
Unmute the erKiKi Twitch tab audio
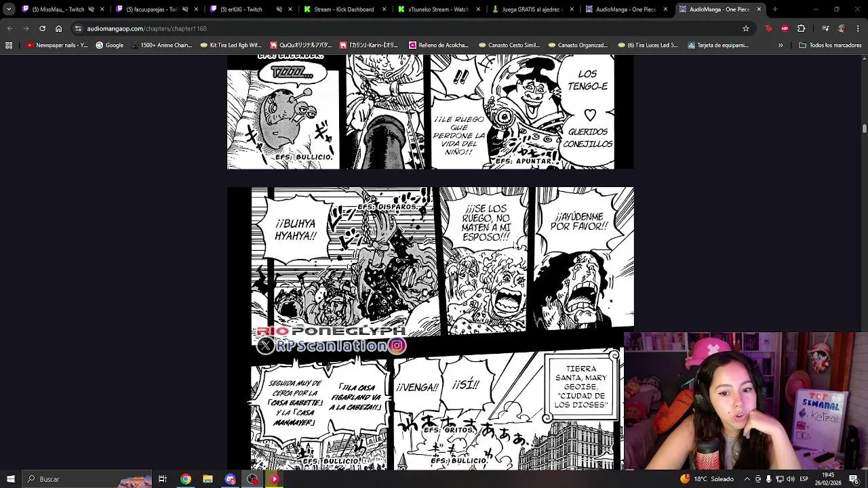[279, 9]
